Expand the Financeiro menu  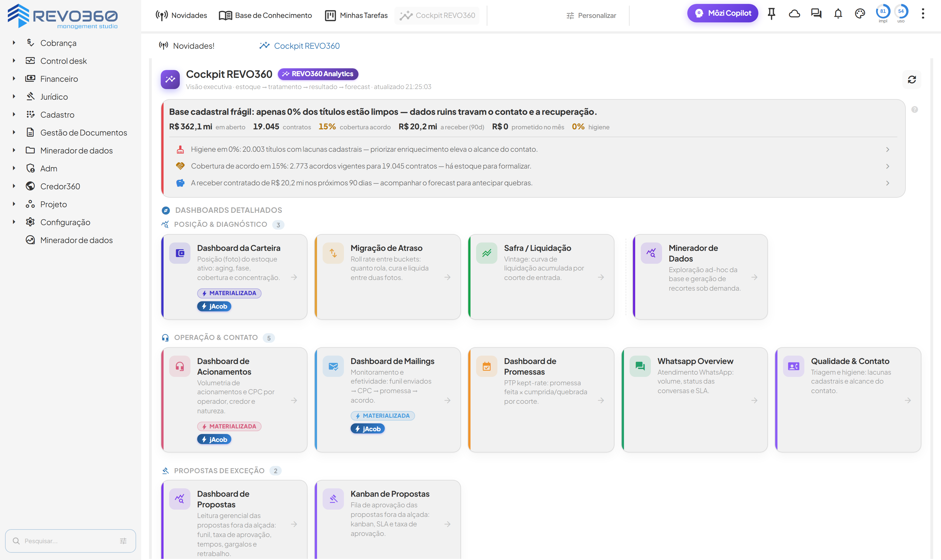(x=14, y=78)
